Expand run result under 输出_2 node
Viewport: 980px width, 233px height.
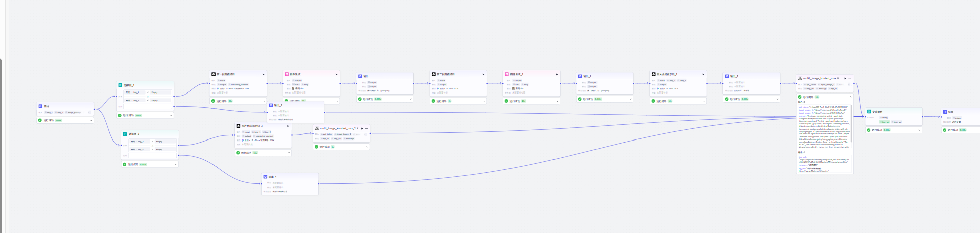click(x=777, y=99)
